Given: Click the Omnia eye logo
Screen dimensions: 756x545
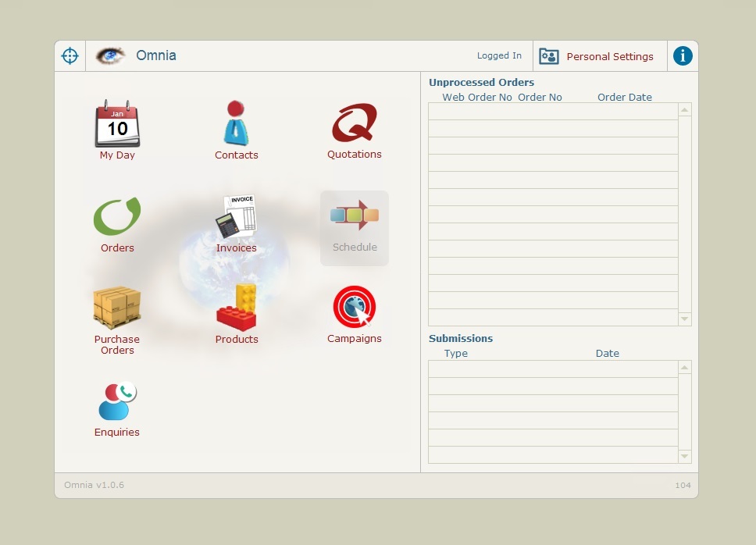Looking at the screenshot, I should click(x=111, y=56).
